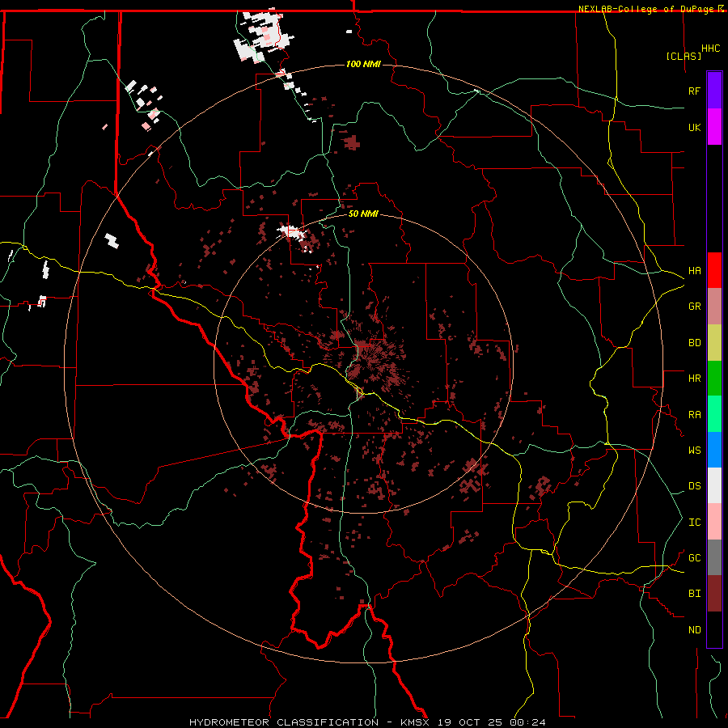This screenshot has width=728, height=728.
Task: Click the white DS legend swatch
Action: click(x=714, y=485)
